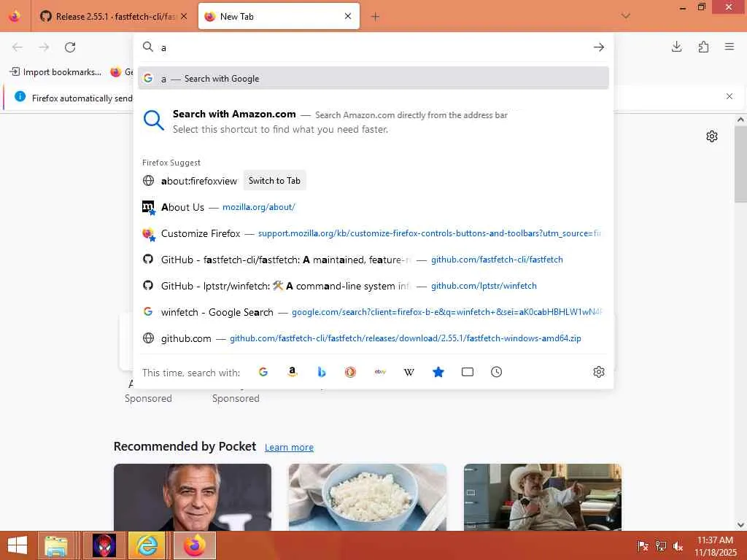This screenshot has height=560, width=747.
Task: Search this time with eBay
Action: [x=380, y=372]
